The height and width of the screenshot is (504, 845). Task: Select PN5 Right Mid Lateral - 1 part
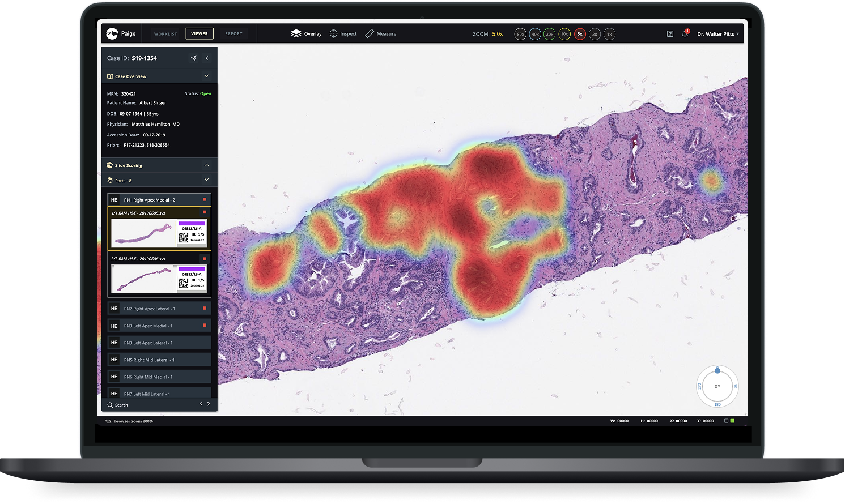(159, 360)
